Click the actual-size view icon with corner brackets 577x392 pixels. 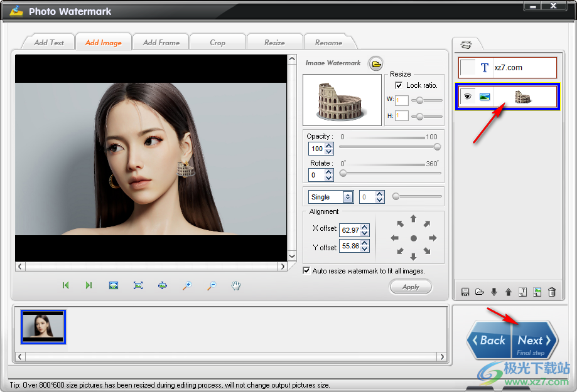pyautogui.click(x=138, y=285)
